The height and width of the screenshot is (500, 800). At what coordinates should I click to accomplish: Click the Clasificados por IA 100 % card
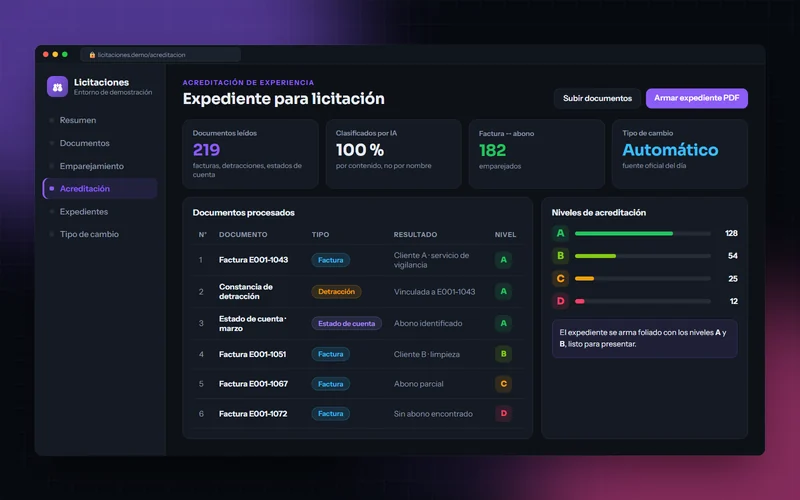point(393,154)
